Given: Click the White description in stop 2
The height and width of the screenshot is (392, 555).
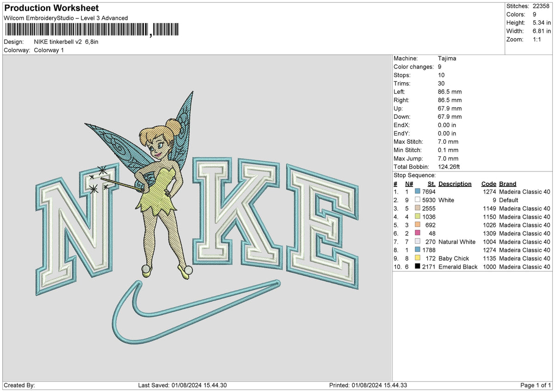Looking at the screenshot, I should tap(446, 200).
